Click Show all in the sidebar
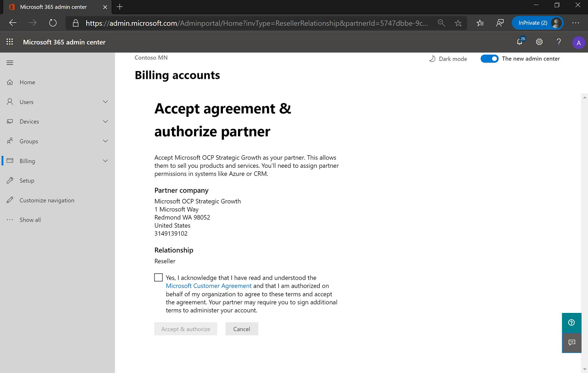The image size is (588, 373). tap(30, 220)
